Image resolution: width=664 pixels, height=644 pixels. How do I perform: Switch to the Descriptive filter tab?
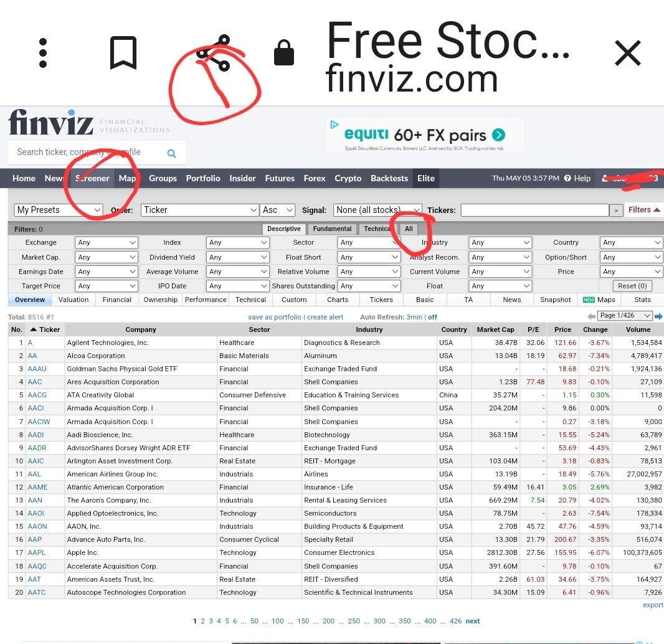283,229
